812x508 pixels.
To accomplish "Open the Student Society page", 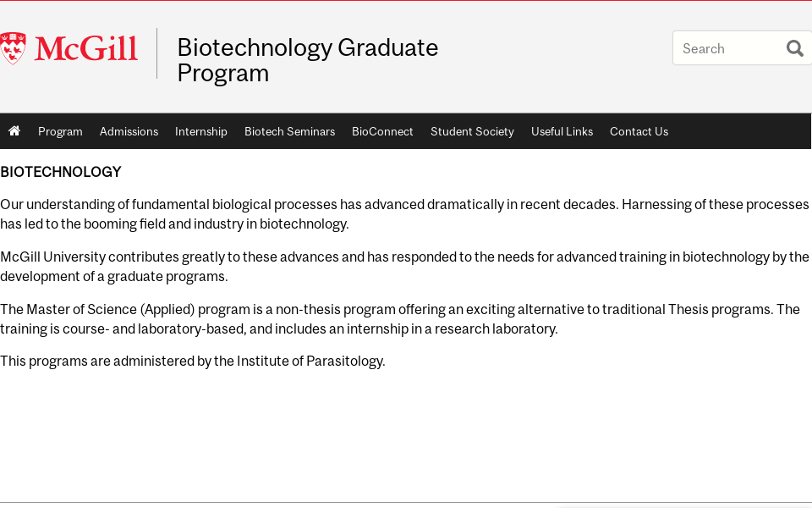I will click(x=472, y=131).
